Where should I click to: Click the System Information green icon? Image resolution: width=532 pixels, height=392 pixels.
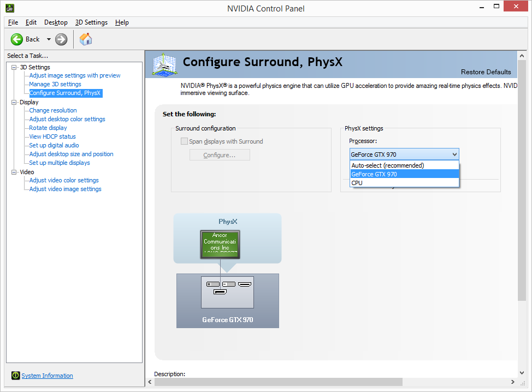point(16,376)
